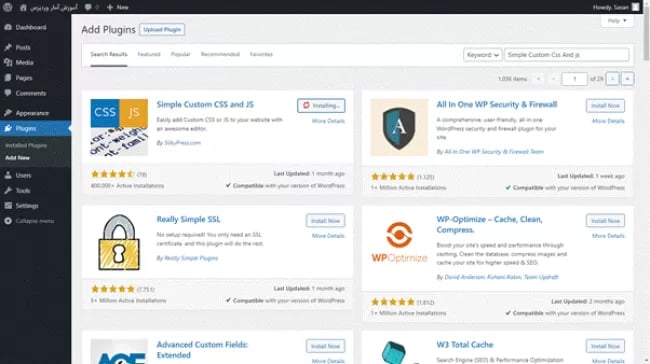Click the Dashboard gauge icon
This screenshot has width=650, height=364.
pyautogui.click(x=8, y=27)
